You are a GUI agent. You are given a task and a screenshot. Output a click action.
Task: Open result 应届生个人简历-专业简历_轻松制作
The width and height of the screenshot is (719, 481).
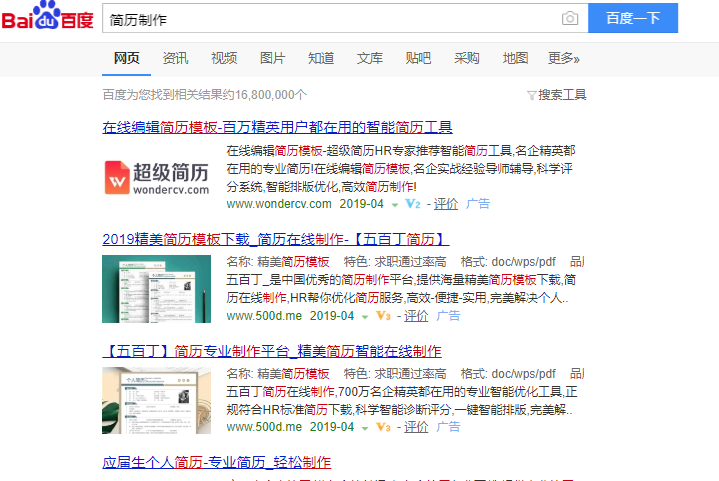coord(216,463)
